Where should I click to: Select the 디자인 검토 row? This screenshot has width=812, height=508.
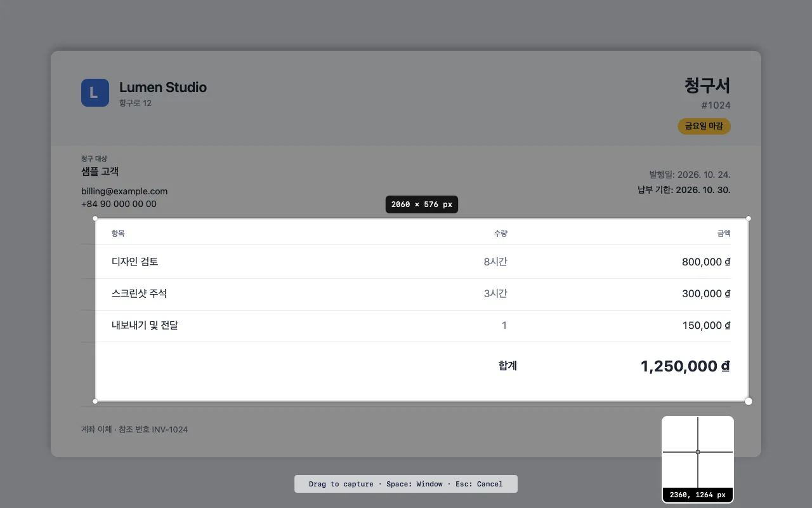point(421,262)
